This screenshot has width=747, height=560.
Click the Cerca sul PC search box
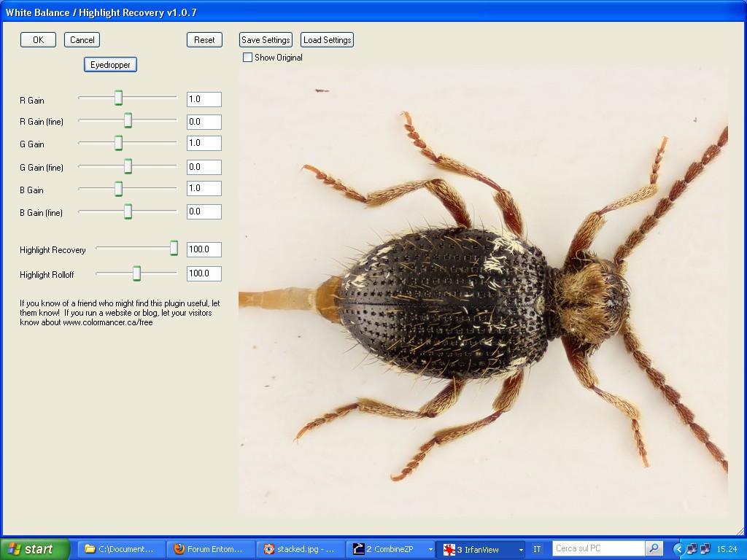598,548
